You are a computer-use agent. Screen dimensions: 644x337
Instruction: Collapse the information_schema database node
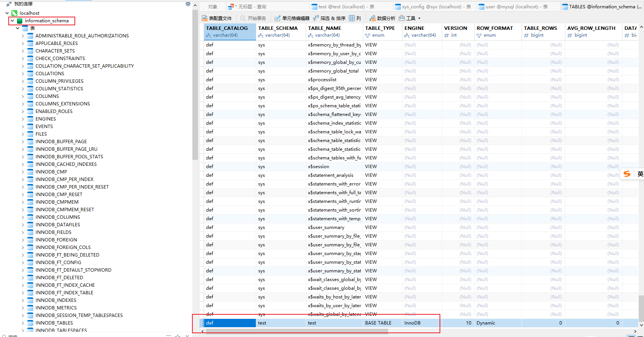12,21
